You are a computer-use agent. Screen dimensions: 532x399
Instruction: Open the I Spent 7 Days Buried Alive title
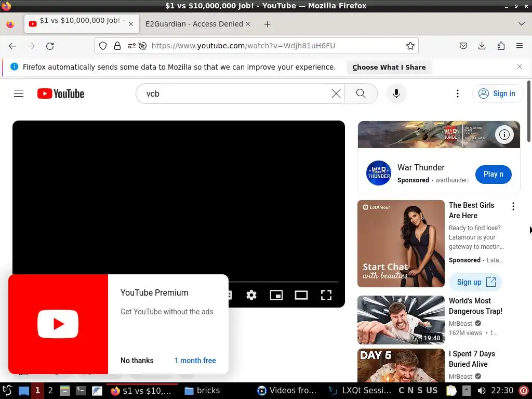pyautogui.click(x=472, y=359)
